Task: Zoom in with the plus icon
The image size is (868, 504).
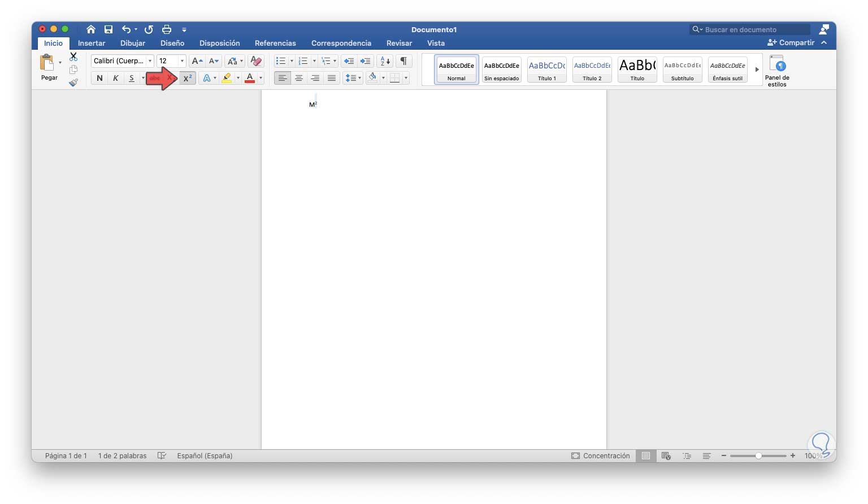Action: tap(793, 455)
